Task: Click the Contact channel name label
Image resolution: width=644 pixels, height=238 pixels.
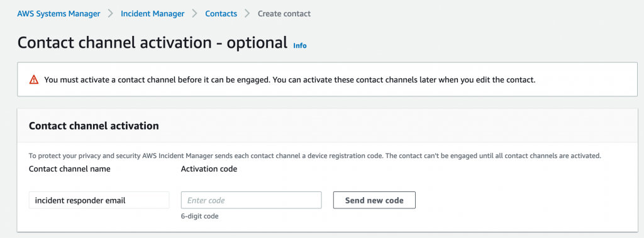Action: point(69,169)
